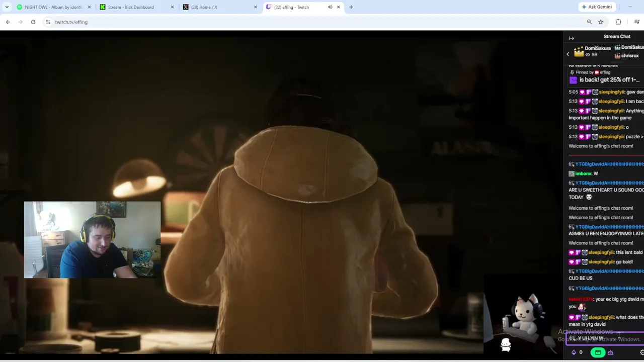Bookmark this page with the star icon
The height and width of the screenshot is (362, 644).
(600, 22)
